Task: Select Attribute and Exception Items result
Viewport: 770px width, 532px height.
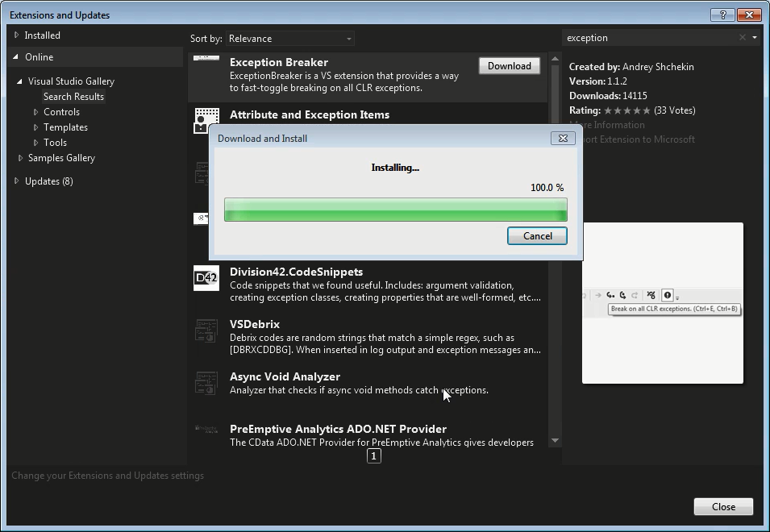Action: coord(310,114)
